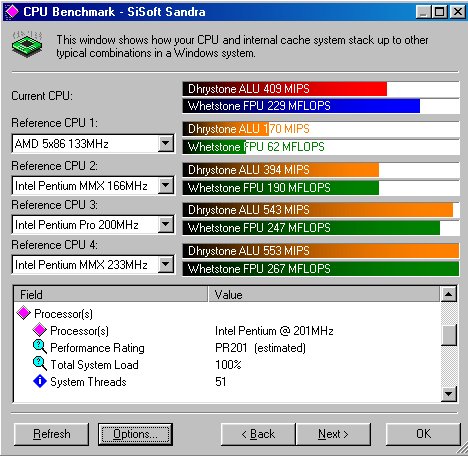Viewport: 468px width, 456px height.
Task: Click the Whetstone FPU 267 MFLOPS bar
Action: coord(321,269)
